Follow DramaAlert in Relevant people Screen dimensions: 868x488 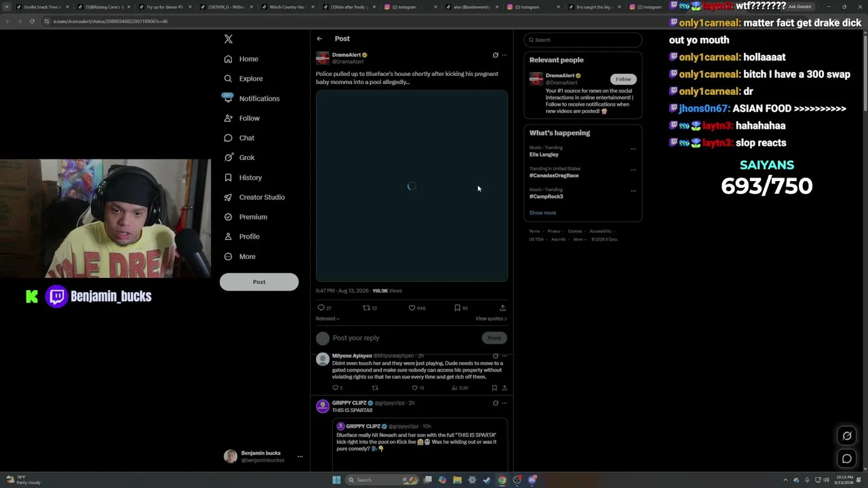click(623, 79)
